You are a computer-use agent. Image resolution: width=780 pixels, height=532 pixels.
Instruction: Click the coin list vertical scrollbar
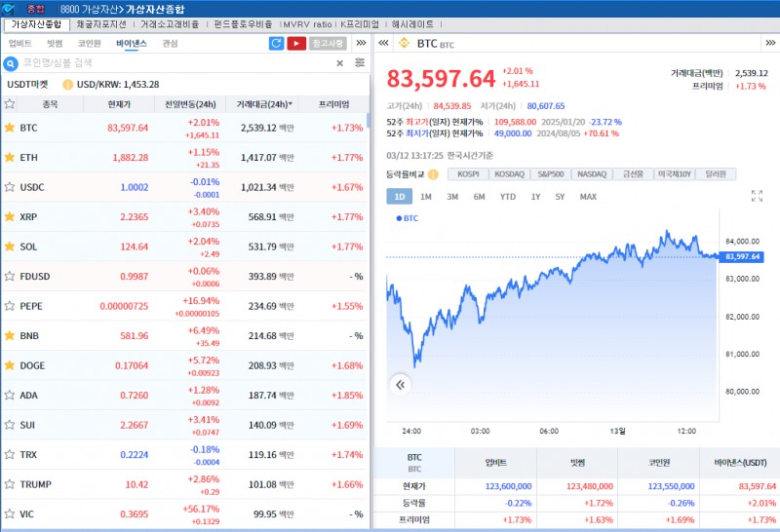[369, 120]
